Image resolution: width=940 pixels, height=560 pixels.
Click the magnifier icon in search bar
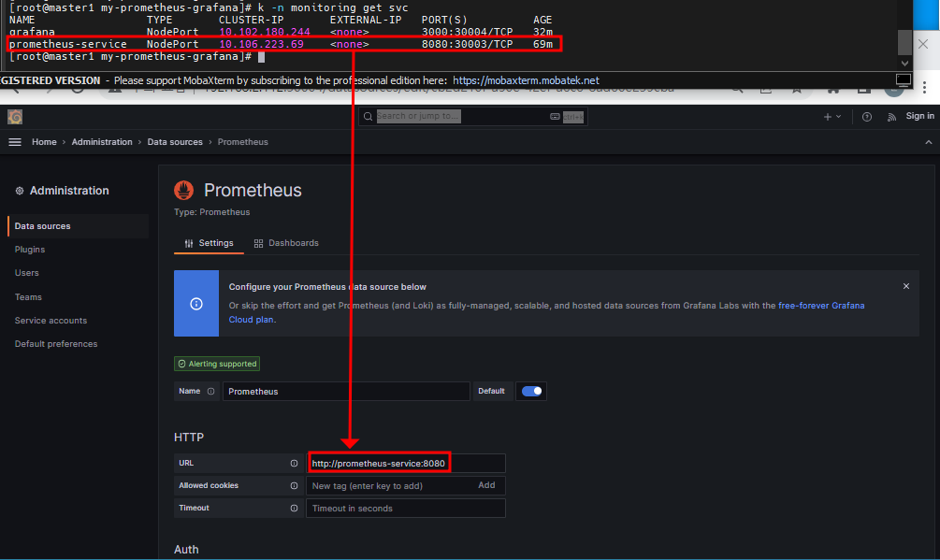(x=369, y=116)
